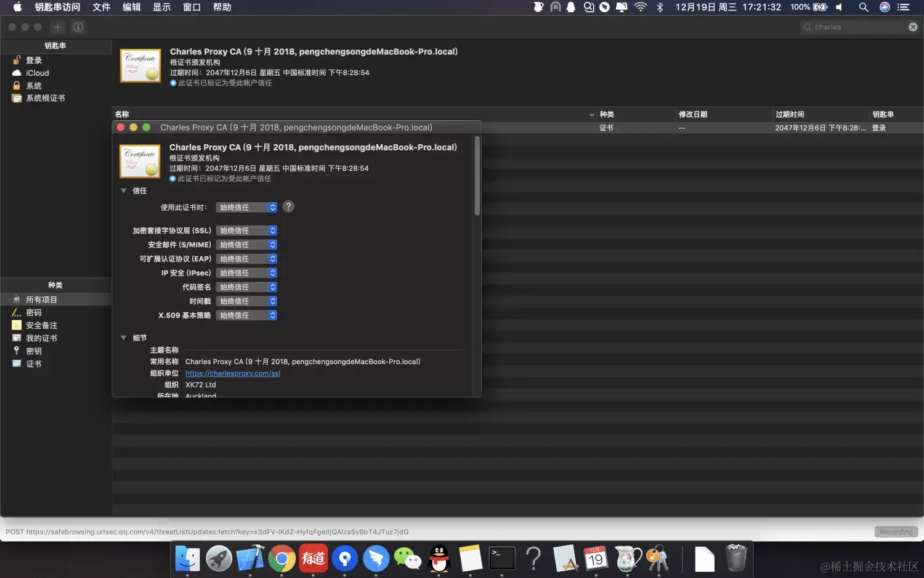The height and width of the screenshot is (578, 924).
Task: Click the Recording button in status bar
Action: (896, 532)
